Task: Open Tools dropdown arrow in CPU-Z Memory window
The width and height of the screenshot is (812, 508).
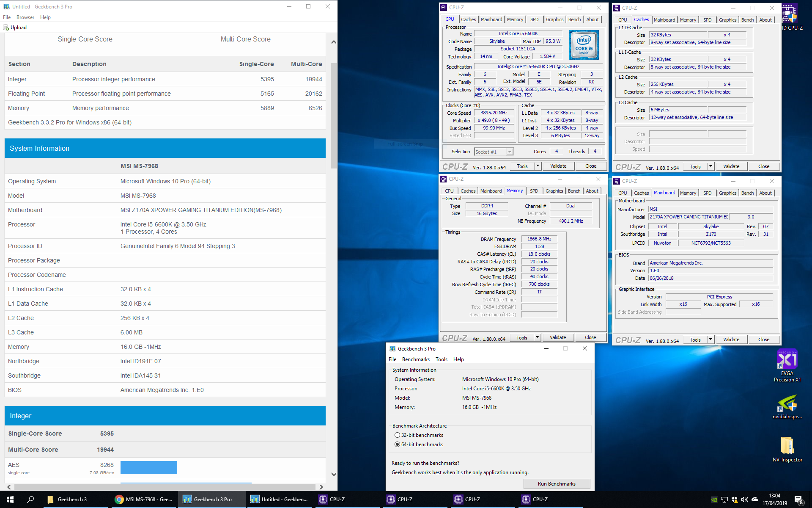Action: [538, 337]
